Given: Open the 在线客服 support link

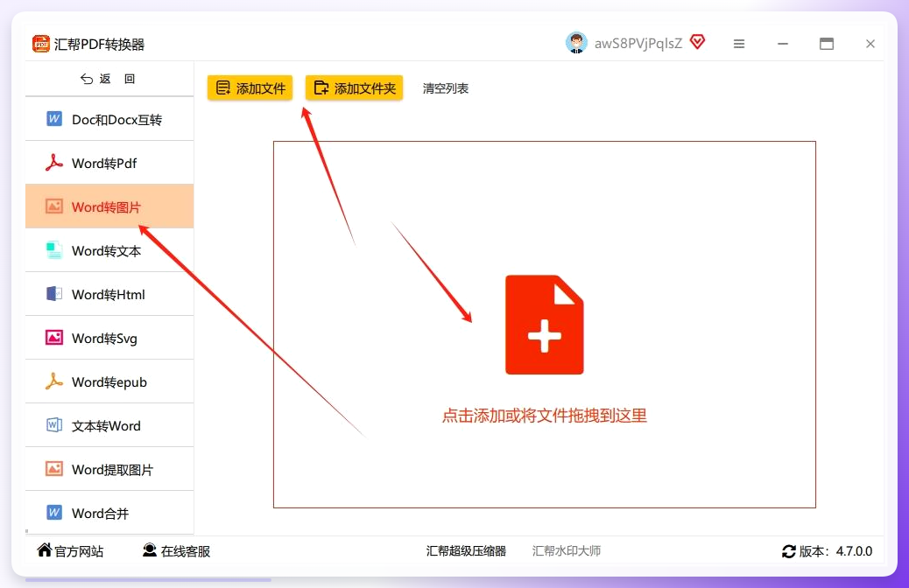Looking at the screenshot, I should click(176, 550).
